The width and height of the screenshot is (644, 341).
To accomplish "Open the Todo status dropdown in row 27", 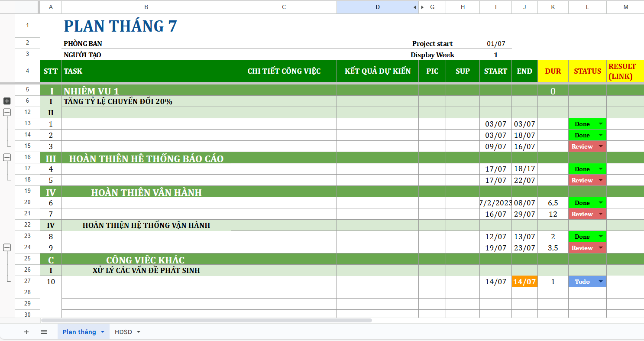I will point(600,282).
